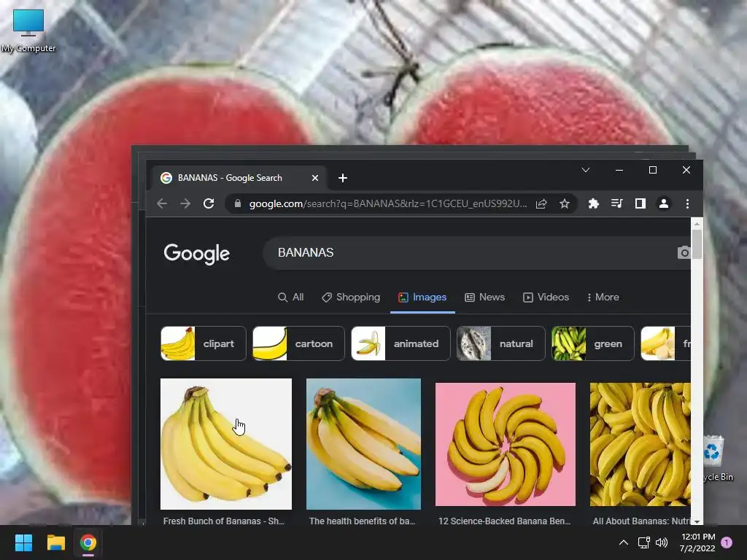Open Chrome extensions puzzle icon
The image size is (747, 560).
click(x=594, y=204)
